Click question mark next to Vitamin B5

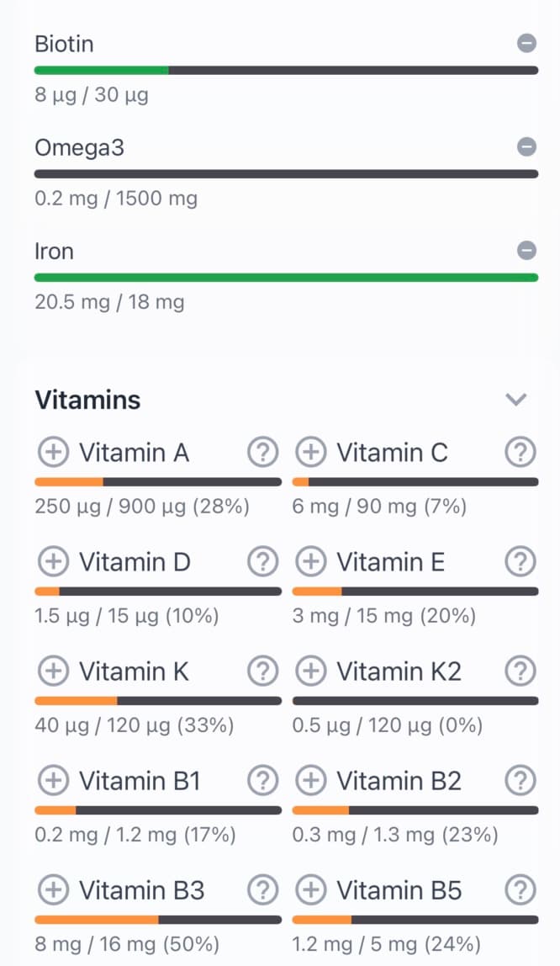pyautogui.click(x=520, y=889)
